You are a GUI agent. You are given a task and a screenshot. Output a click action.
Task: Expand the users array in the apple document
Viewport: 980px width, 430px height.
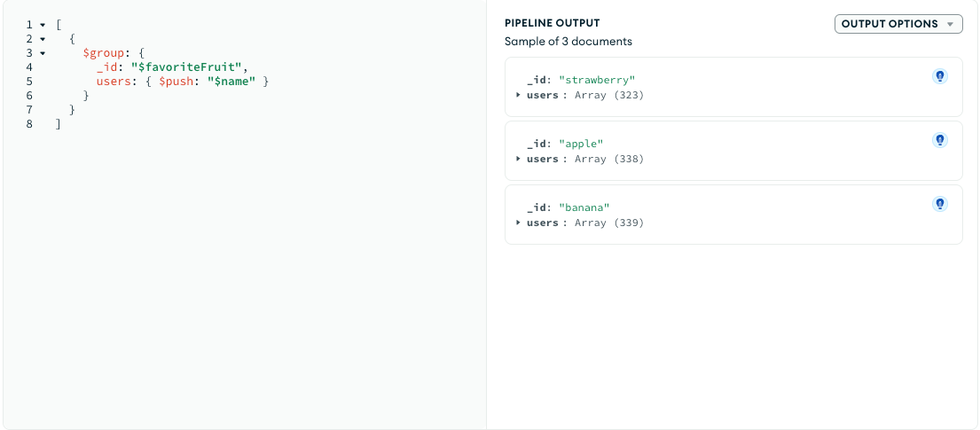pos(519,160)
